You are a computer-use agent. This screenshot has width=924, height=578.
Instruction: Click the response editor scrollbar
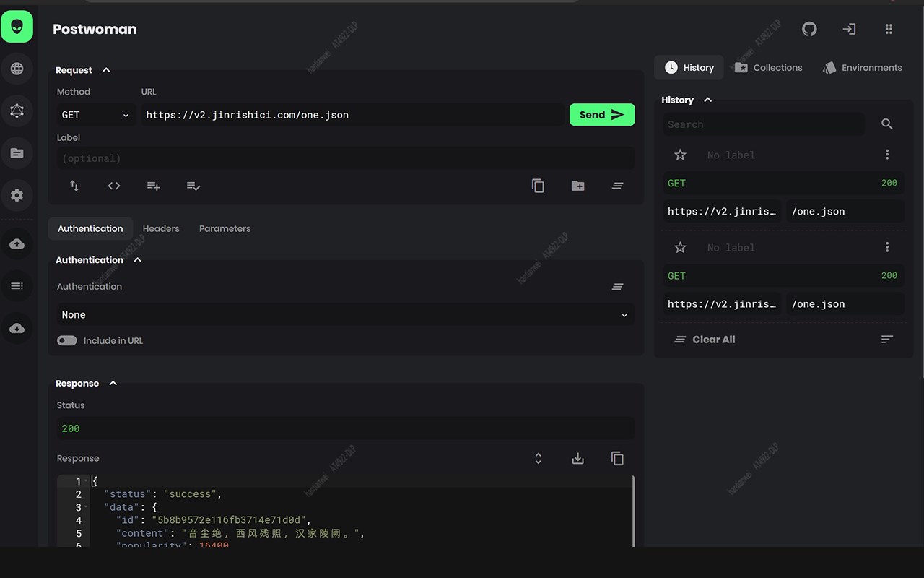click(633, 511)
